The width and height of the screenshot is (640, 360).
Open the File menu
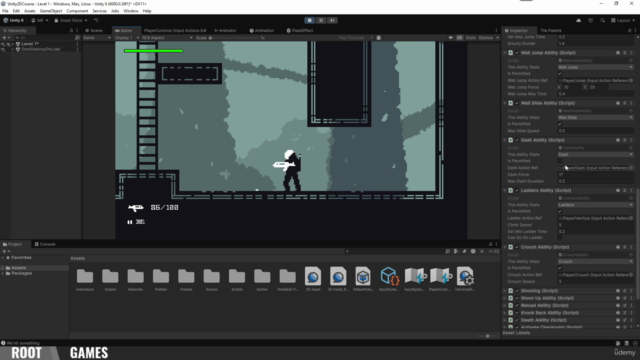click(5, 11)
